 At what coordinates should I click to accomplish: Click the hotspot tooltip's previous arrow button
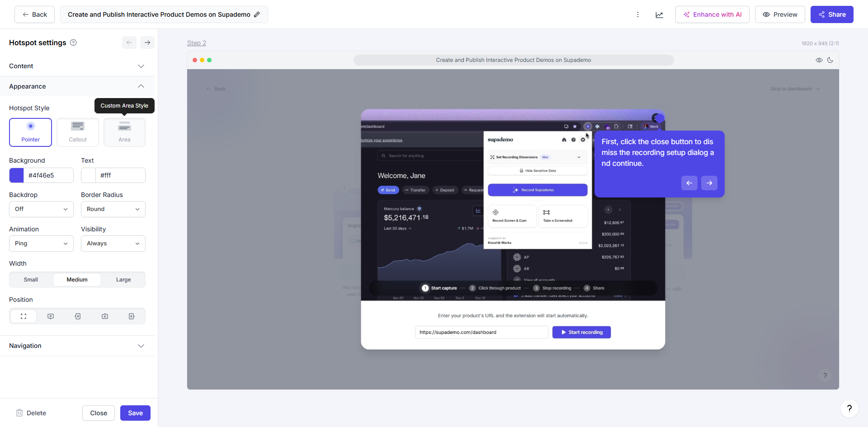click(689, 183)
